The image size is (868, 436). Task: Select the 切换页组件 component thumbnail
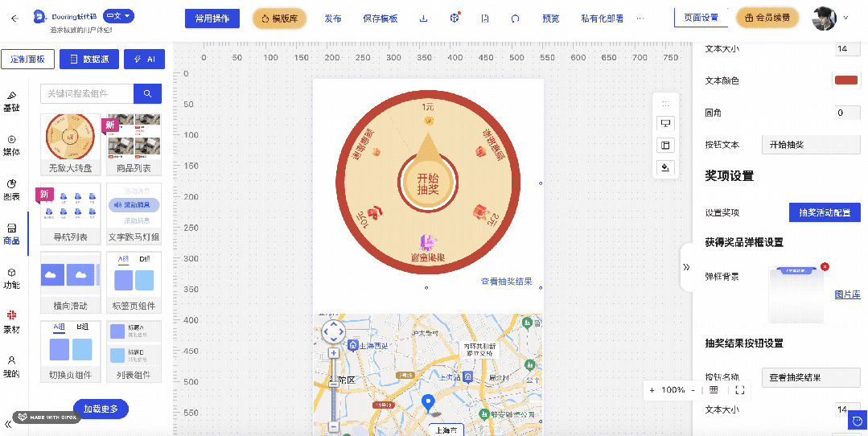70,352
